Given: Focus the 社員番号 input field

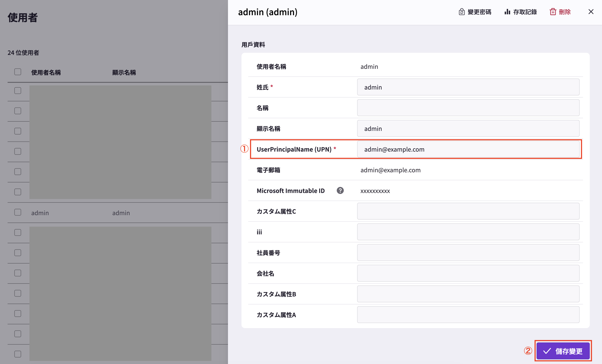Looking at the screenshot, I should 468,253.
